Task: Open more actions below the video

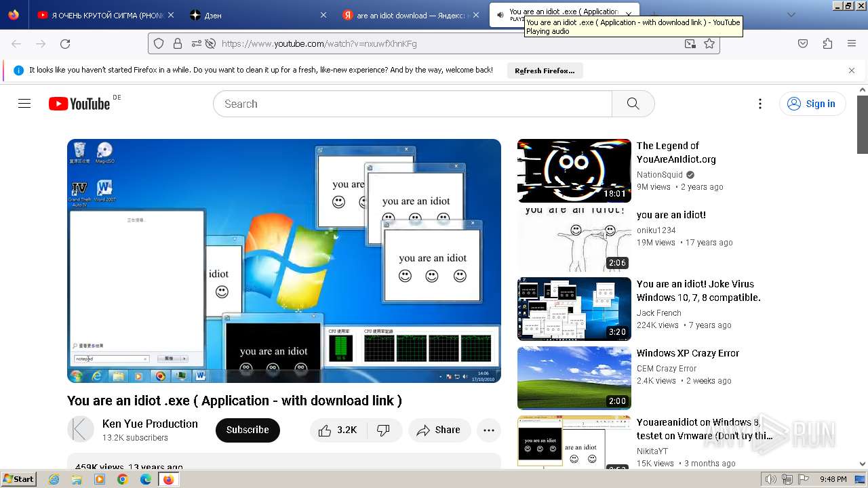Action: point(489,430)
